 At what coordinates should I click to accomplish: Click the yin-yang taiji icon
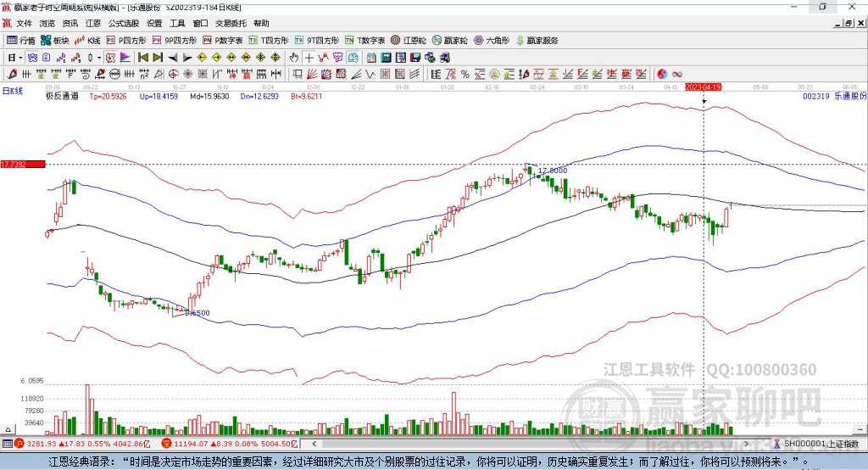pyautogui.click(x=662, y=74)
